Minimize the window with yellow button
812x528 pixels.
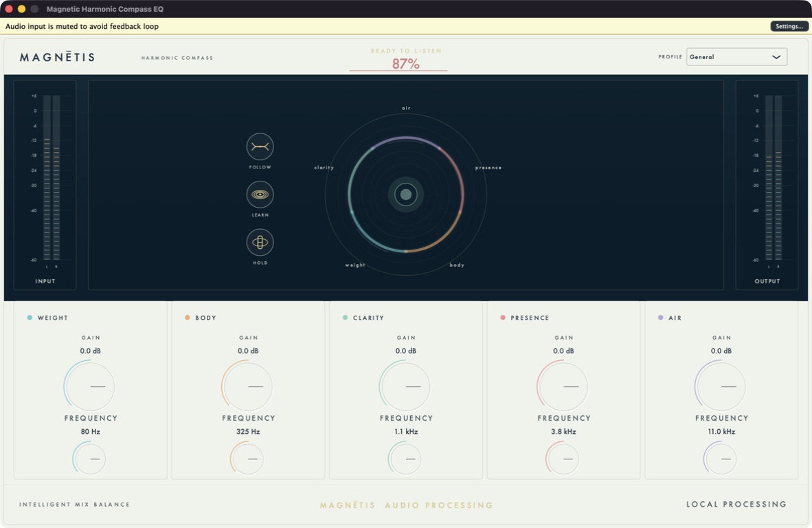tap(21, 9)
